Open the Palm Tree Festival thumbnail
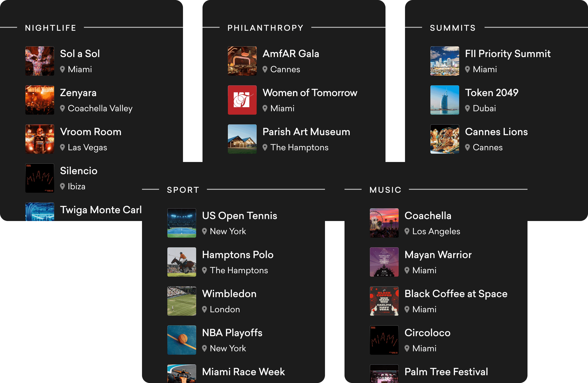This screenshot has height=383, width=588. coord(384,374)
